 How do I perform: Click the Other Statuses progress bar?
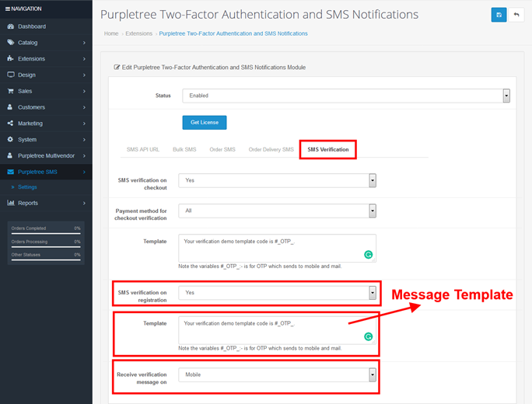46,260
